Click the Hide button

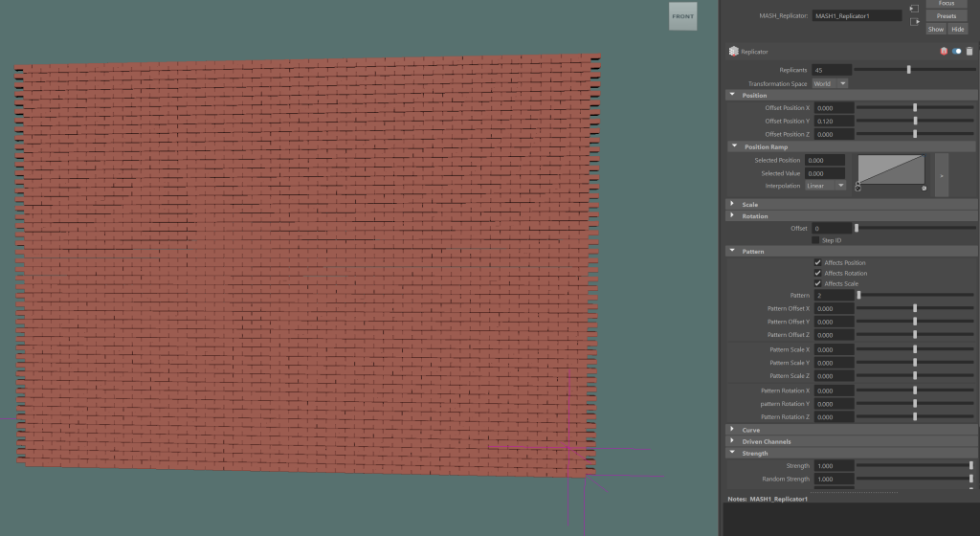coord(957,30)
